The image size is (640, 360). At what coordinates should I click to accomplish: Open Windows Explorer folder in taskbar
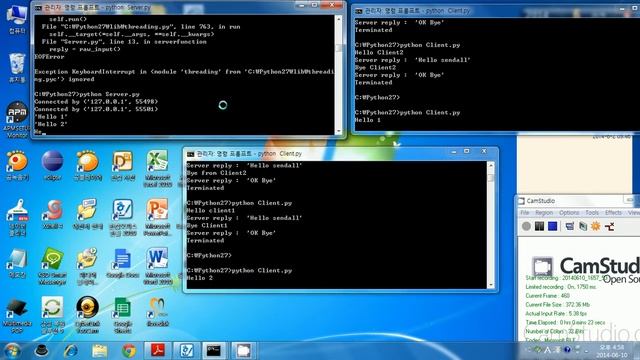pyautogui.click(x=100, y=351)
